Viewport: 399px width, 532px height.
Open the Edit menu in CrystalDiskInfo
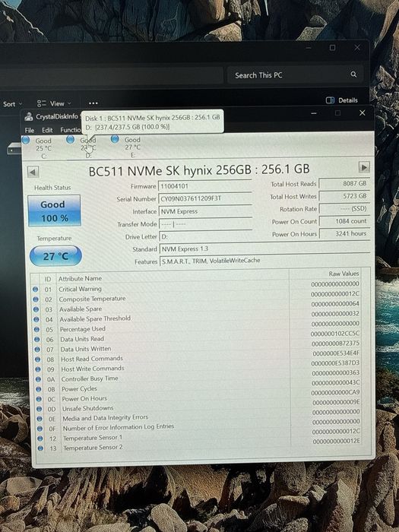click(47, 130)
